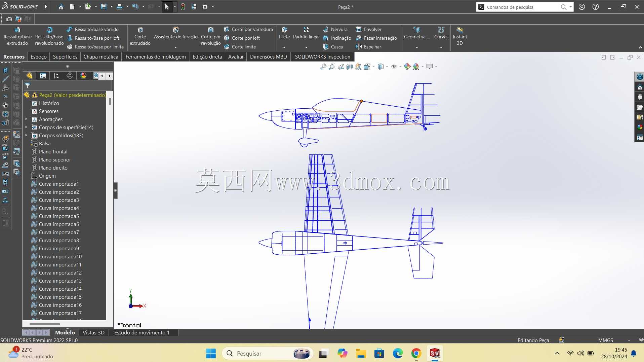Open the ConfigurationManager tab icon
644x362 pixels.
click(x=56, y=76)
